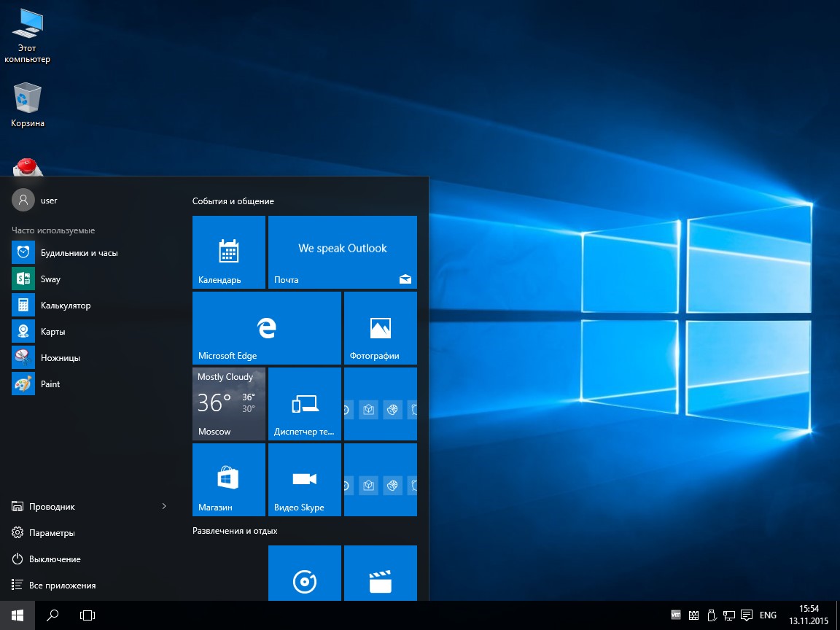The height and width of the screenshot is (630, 840).
Task: Open the Skype Video tile
Action: click(305, 480)
